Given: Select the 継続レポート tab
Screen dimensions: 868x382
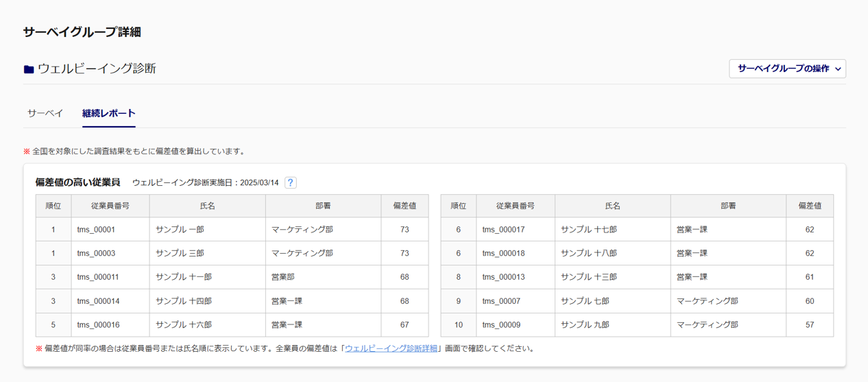Looking at the screenshot, I should click(109, 113).
